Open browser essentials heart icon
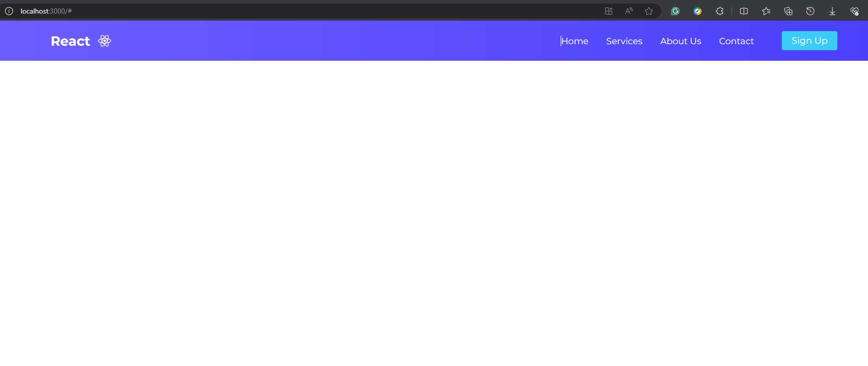 pos(854,11)
